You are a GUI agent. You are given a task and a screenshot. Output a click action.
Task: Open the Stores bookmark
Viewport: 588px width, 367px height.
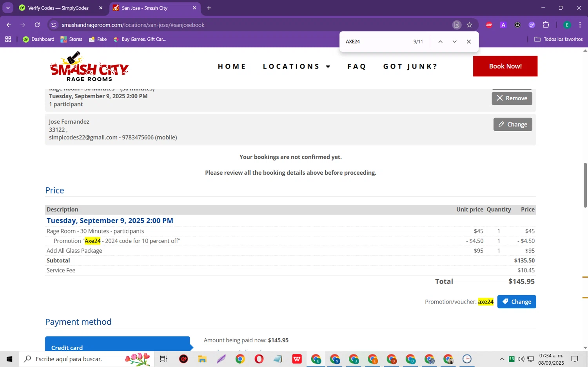coord(71,39)
